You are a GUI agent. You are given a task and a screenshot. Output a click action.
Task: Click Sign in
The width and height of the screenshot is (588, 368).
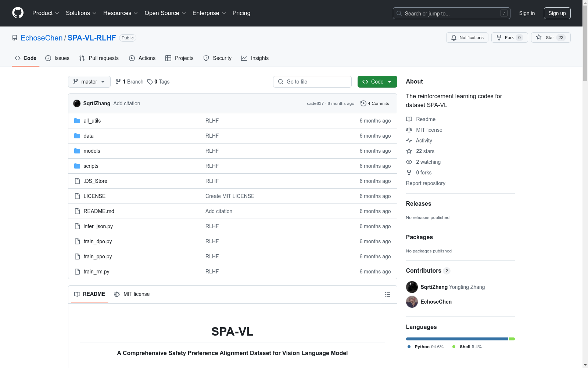527,13
